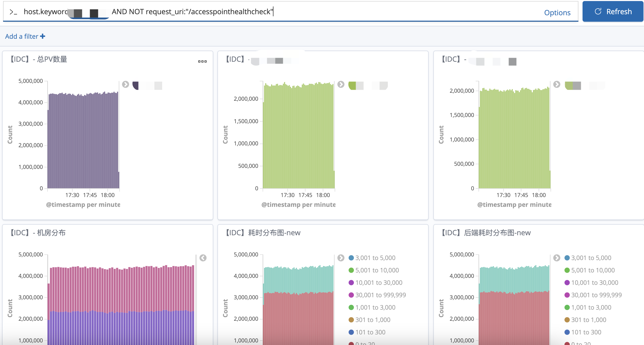The image size is (644, 345).
Task: Select '10,001 to 30,000' legend in 后端耗时分布图-new
Action: [x=591, y=283]
